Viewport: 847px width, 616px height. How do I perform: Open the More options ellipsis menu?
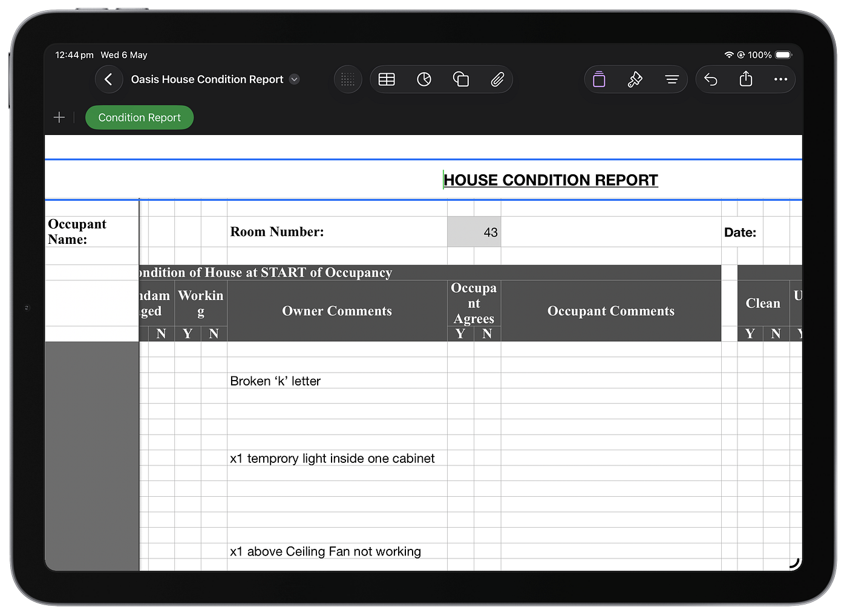tap(781, 79)
